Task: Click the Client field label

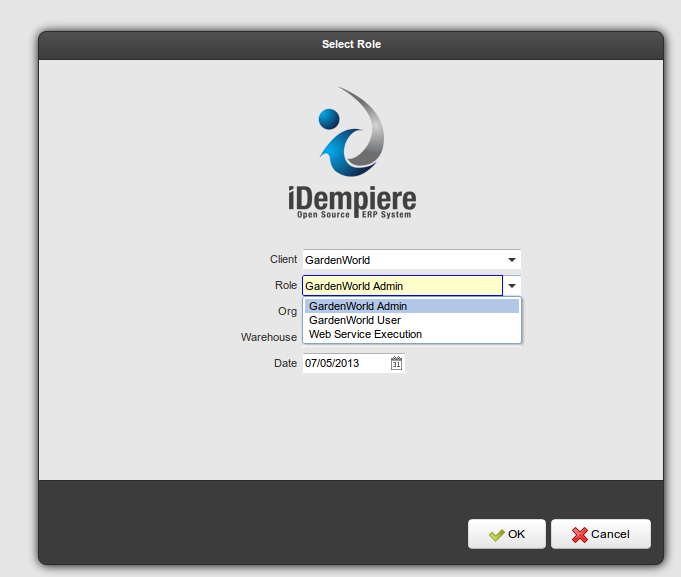Action: 283,259
